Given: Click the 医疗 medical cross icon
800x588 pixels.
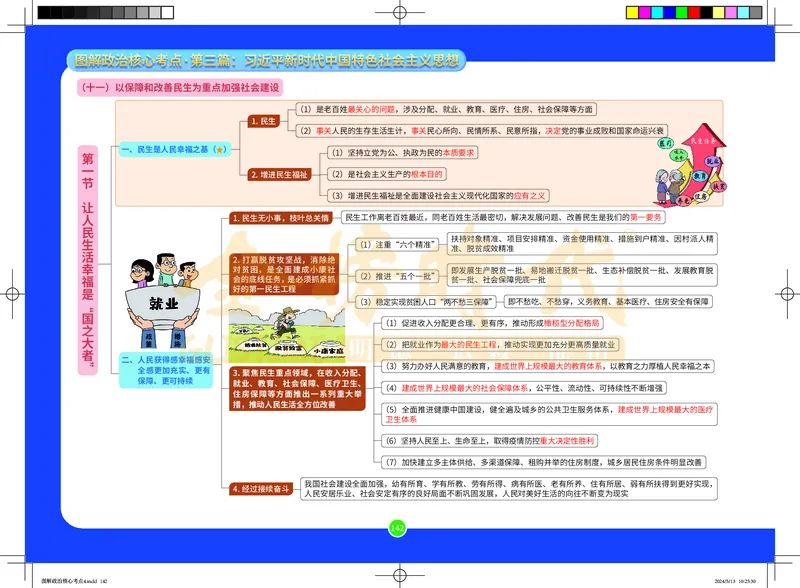Looking at the screenshot, I should click(x=666, y=143).
